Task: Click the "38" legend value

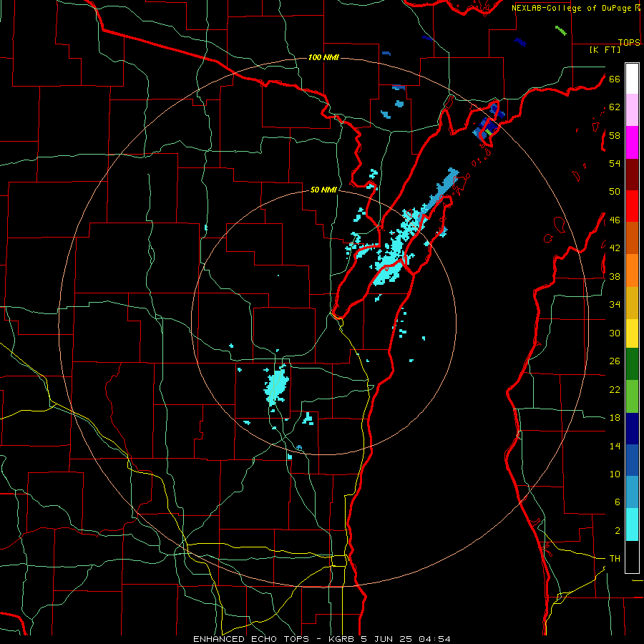Action: pyautogui.click(x=615, y=277)
